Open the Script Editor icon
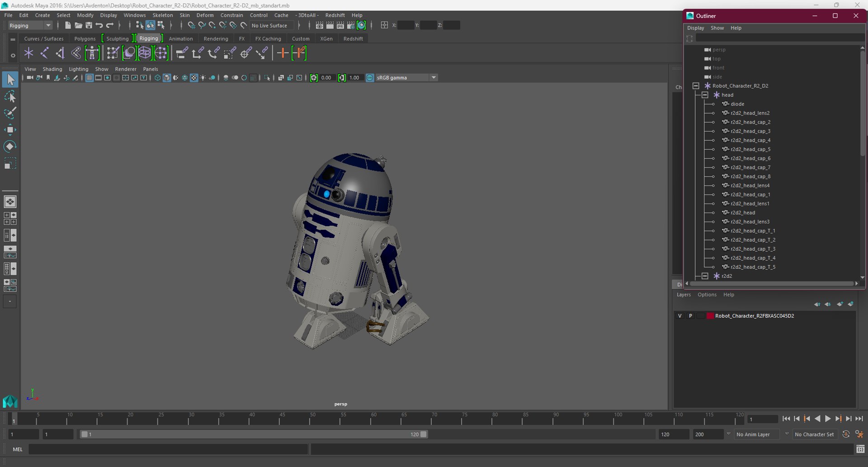Image resolution: width=868 pixels, height=467 pixels. [860, 449]
